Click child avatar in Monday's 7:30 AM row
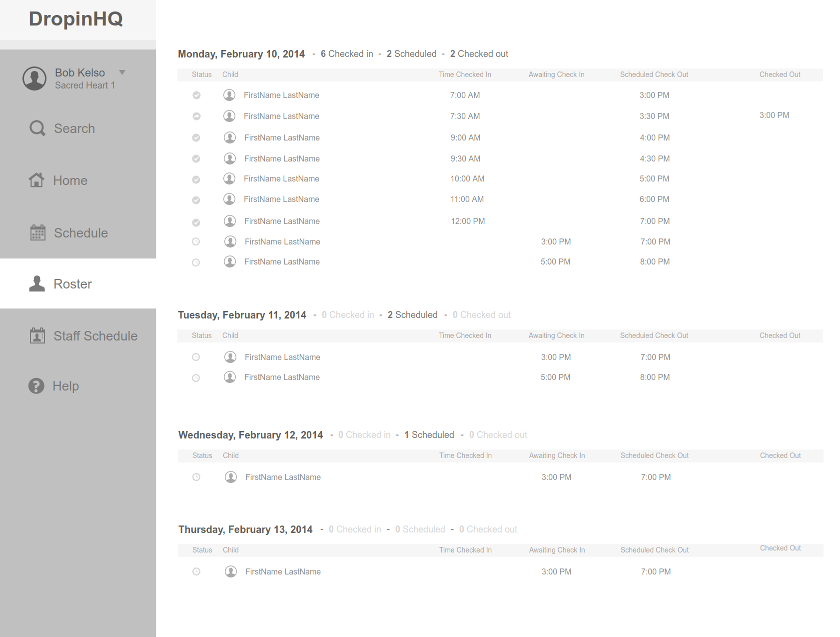 (229, 116)
